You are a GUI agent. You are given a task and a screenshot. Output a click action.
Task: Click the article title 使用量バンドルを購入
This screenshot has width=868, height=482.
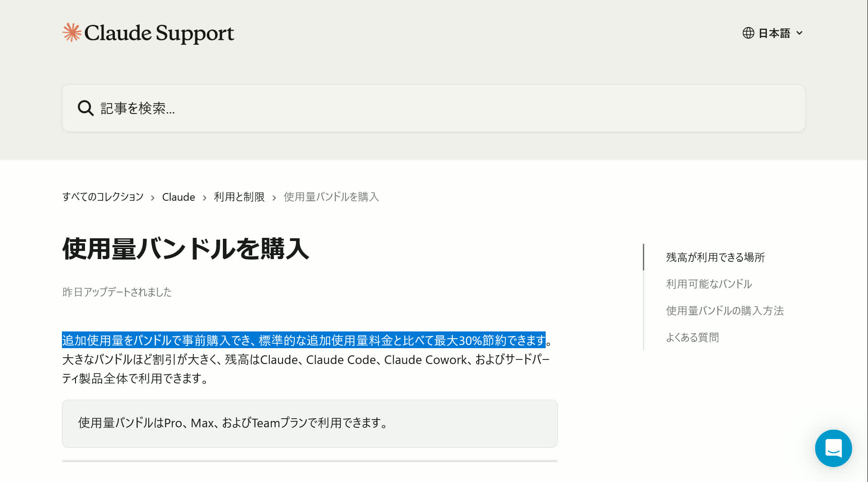(185, 249)
